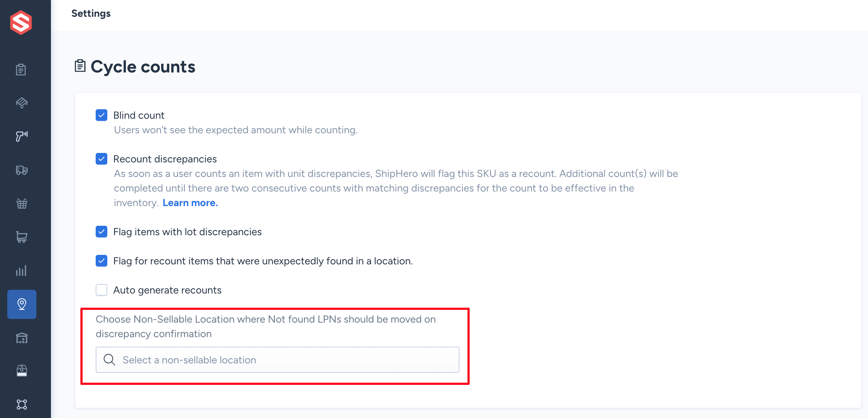Open the stacked layers icon in sidebar
This screenshot has height=418, width=868.
tap(22, 103)
